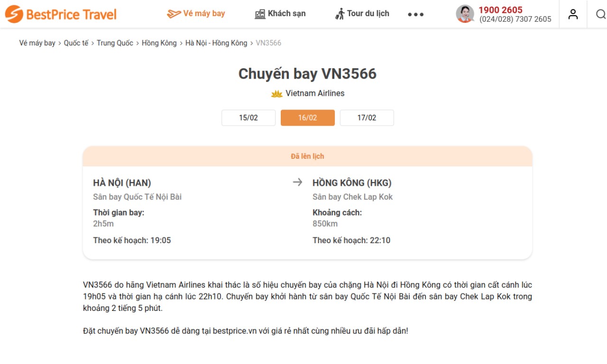Open the Tour du lịch menu item
Viewport: 607px width, 364px height.
click(x=368, y=14)
